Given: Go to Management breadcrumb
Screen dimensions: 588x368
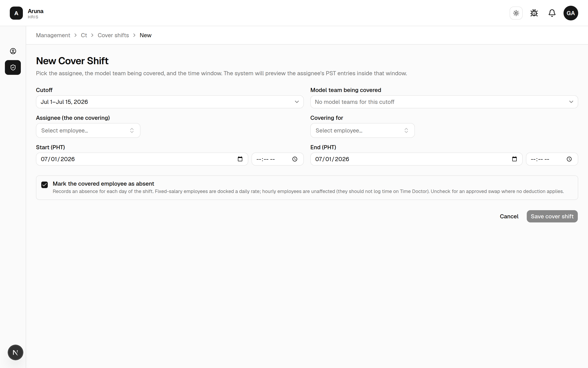Looking at the screenshot, I should pos(53,35).
